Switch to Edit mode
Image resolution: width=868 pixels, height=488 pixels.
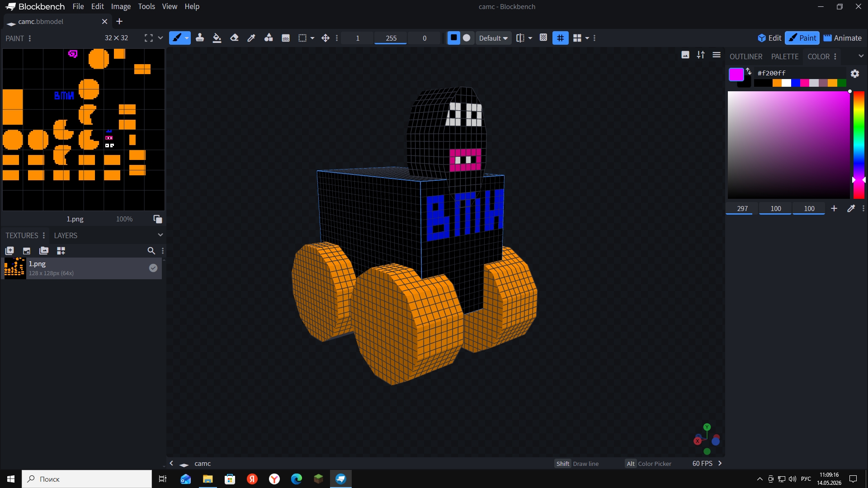click(769, 38)
